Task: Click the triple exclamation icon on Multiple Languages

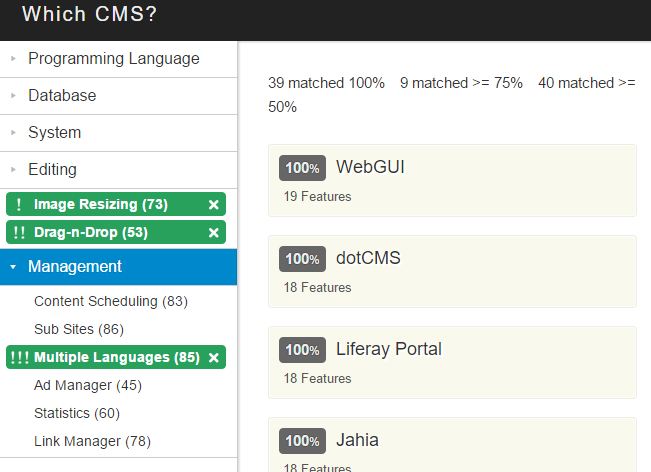Action: (x=19, y=358)
